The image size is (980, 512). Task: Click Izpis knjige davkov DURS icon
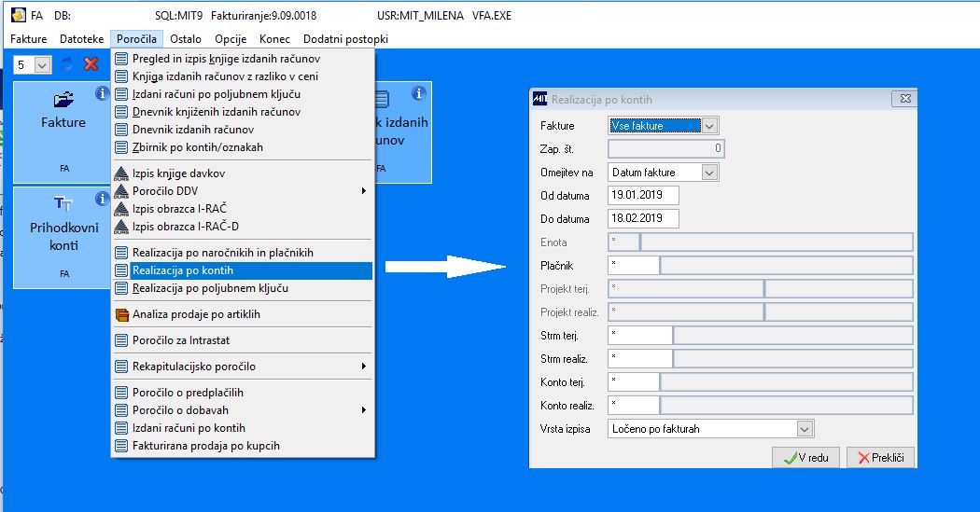(121, 173)
